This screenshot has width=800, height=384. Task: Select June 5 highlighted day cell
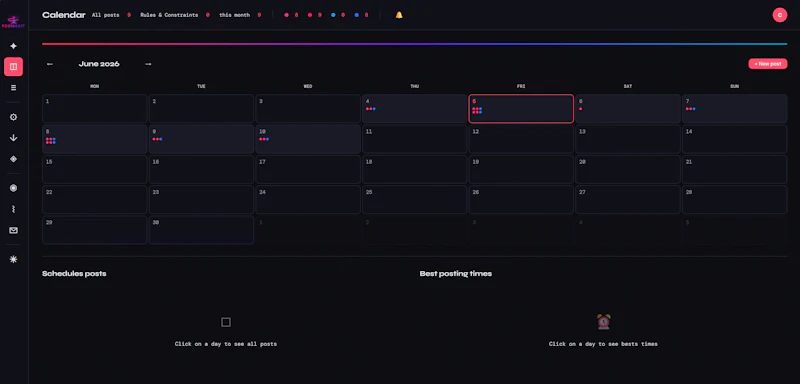tap(521, 109)
